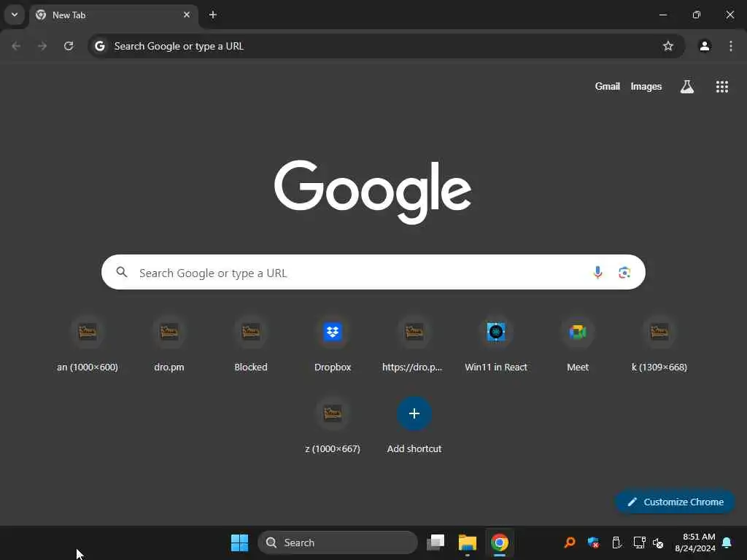Image resolution: width=747 pixels, height=560 pixels.
Task: Search by image with Google Lens
Action: click(624, 273)
